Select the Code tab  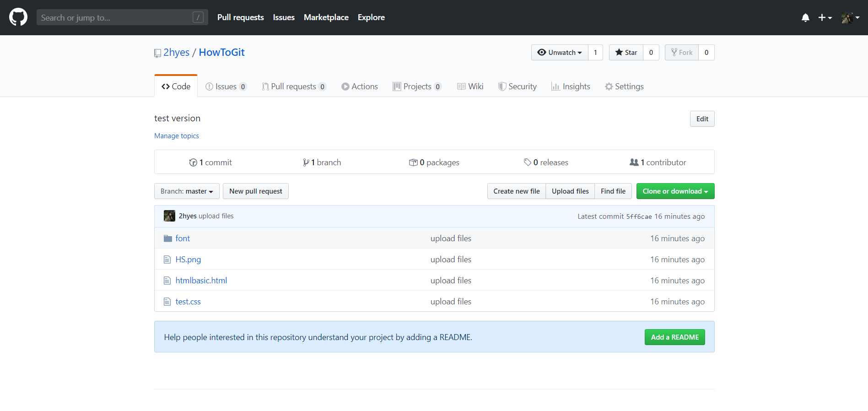pos(176,86)
